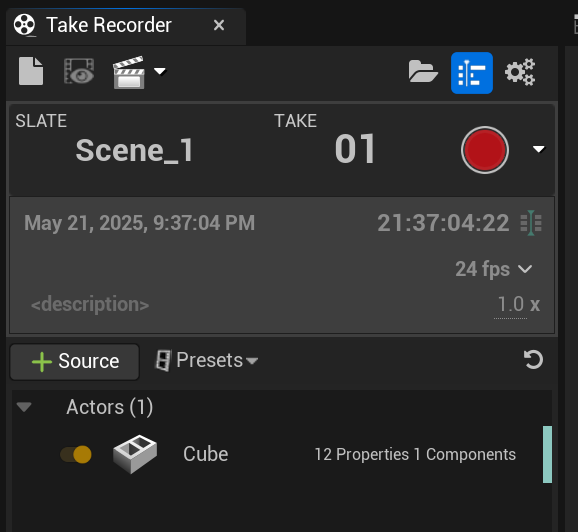Click the 1.0 x time scale field
Viewport: 578px width, 532px height.
(518, 305)
